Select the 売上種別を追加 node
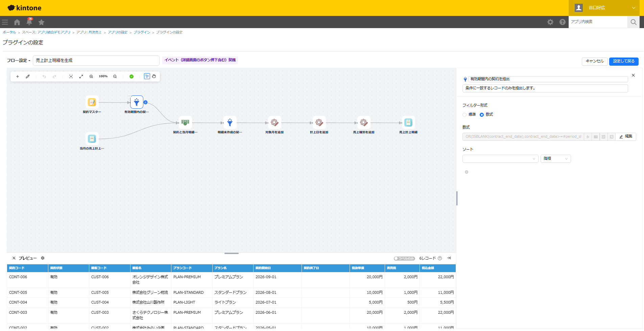 click(364, 123)
